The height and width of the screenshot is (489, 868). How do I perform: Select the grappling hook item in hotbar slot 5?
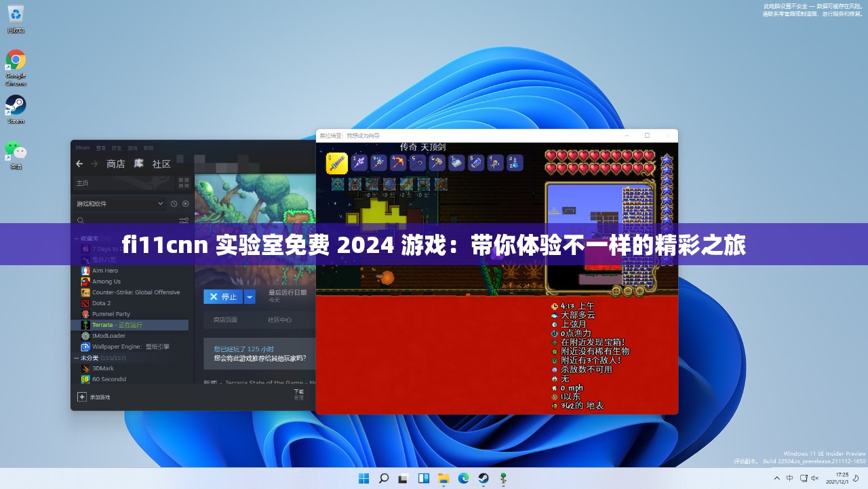pos(418,163)
